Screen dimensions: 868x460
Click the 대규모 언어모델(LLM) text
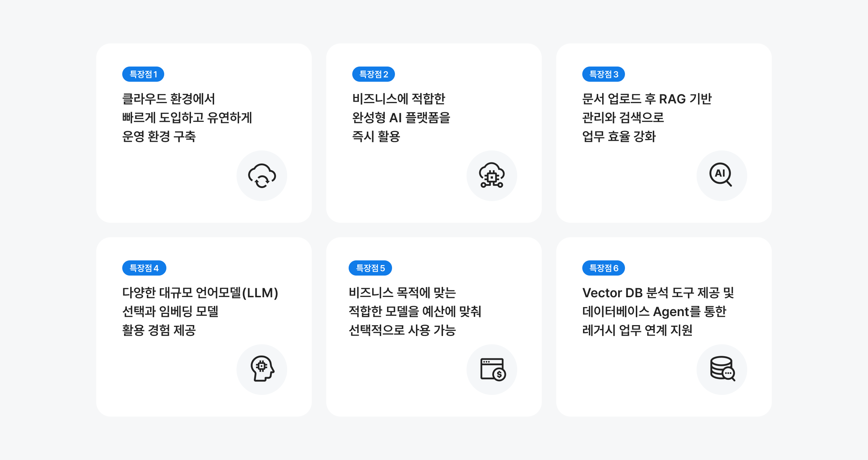[x=218, y=293]
